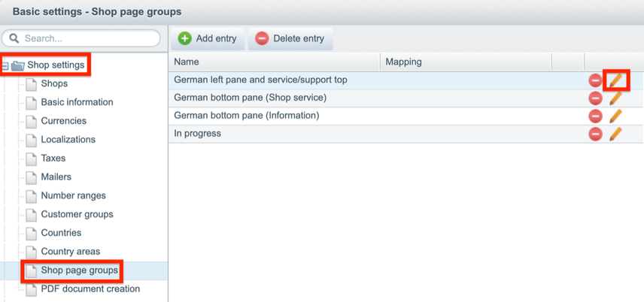The height and width of the screenshot is (302, 644).
Task: Open PDF document creation settings
Action: [90, 289]
